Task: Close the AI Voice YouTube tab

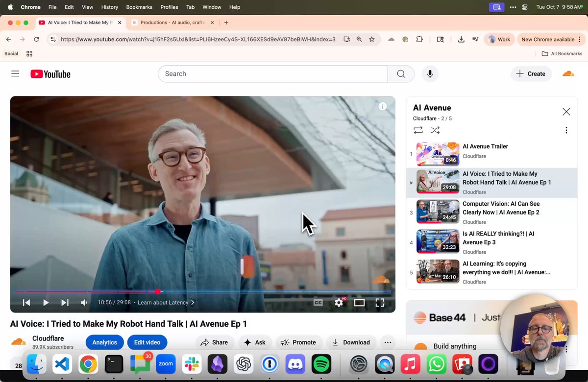Action: pos(120,23)
